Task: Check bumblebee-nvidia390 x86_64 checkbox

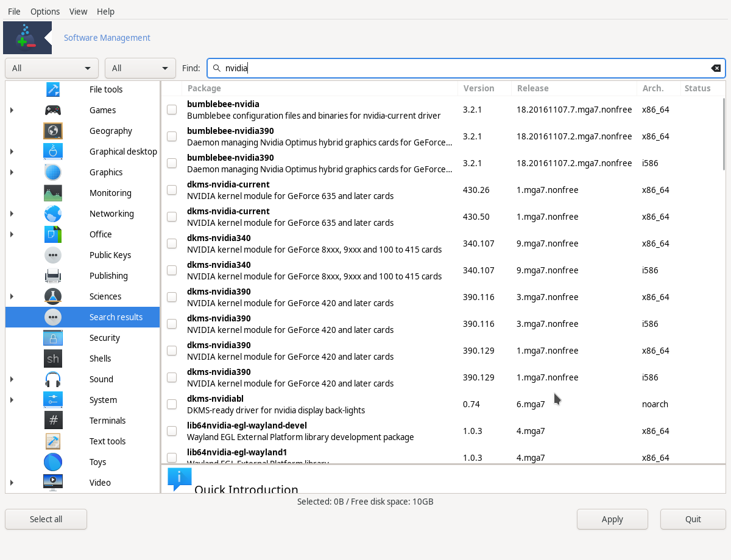Action: (172, 136)
